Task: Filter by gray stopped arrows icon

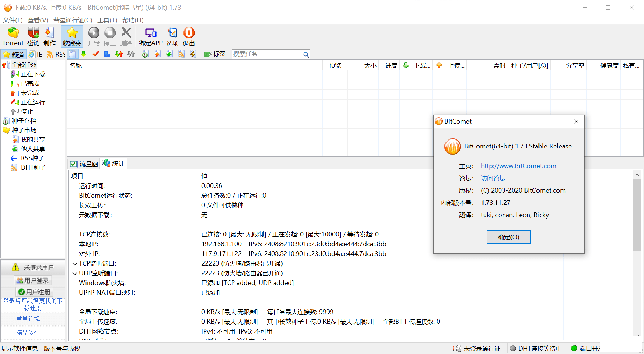Action: click(131, 54)
